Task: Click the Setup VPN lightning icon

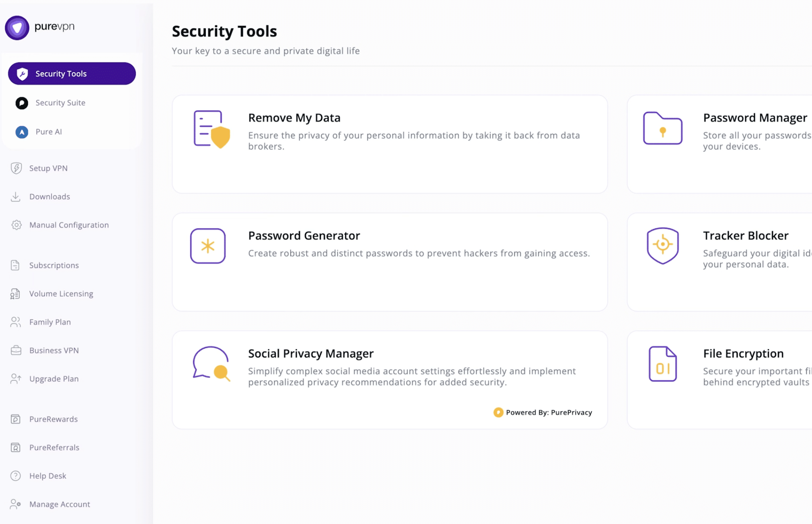Action: pos(16,168)
